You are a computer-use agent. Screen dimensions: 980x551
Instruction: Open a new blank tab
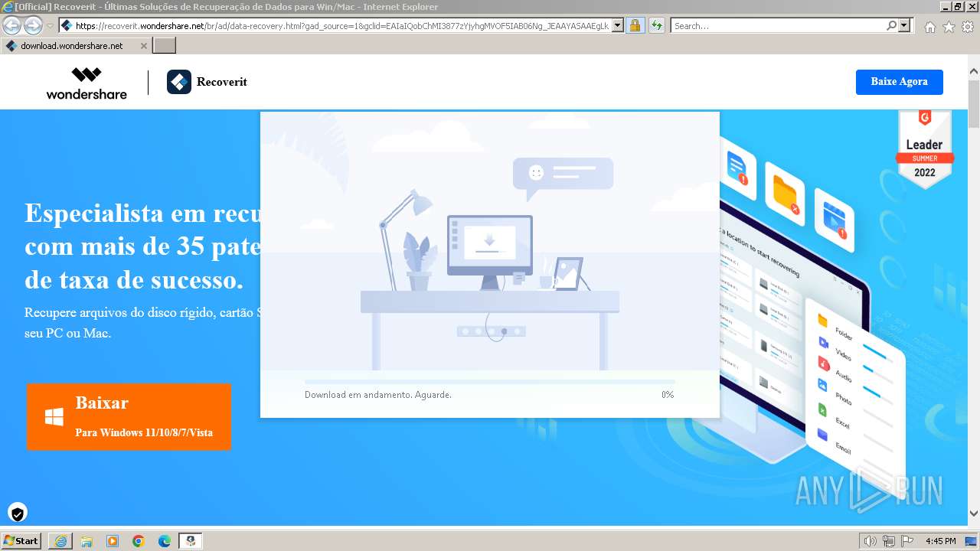(165, 46)
